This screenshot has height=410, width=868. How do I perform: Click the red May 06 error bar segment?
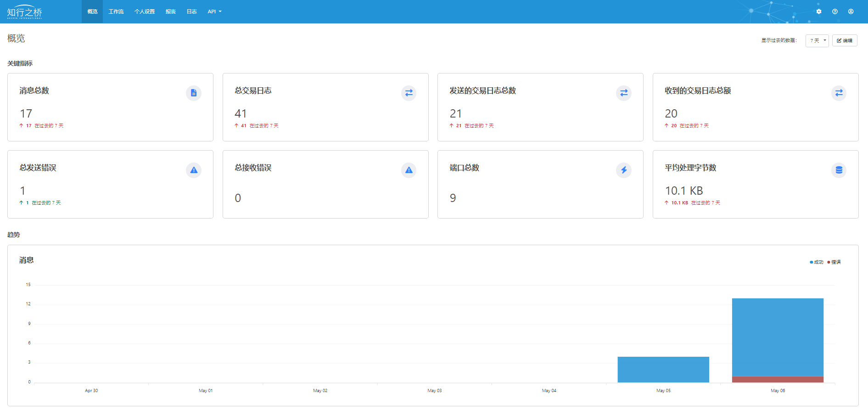point(778,379)
